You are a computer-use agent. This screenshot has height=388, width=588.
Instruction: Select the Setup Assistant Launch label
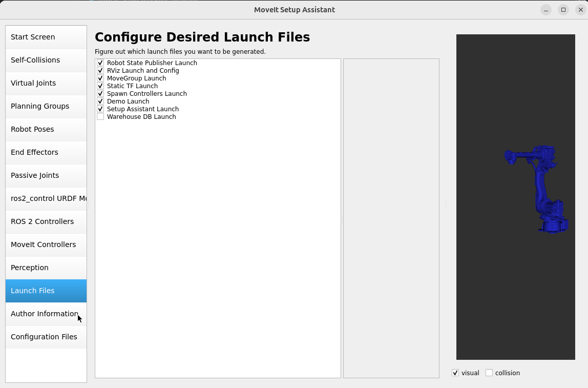[x=143, y=109]
